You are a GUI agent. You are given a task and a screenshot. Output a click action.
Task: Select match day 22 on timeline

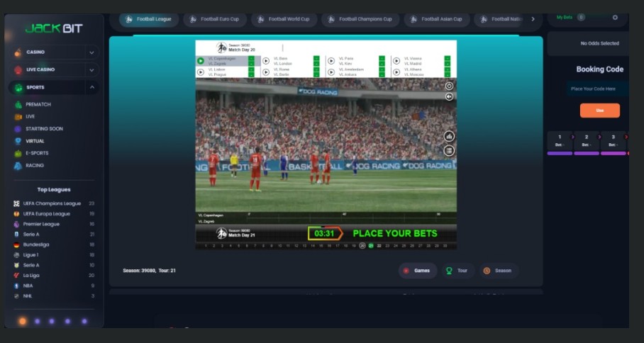(379, 246)
